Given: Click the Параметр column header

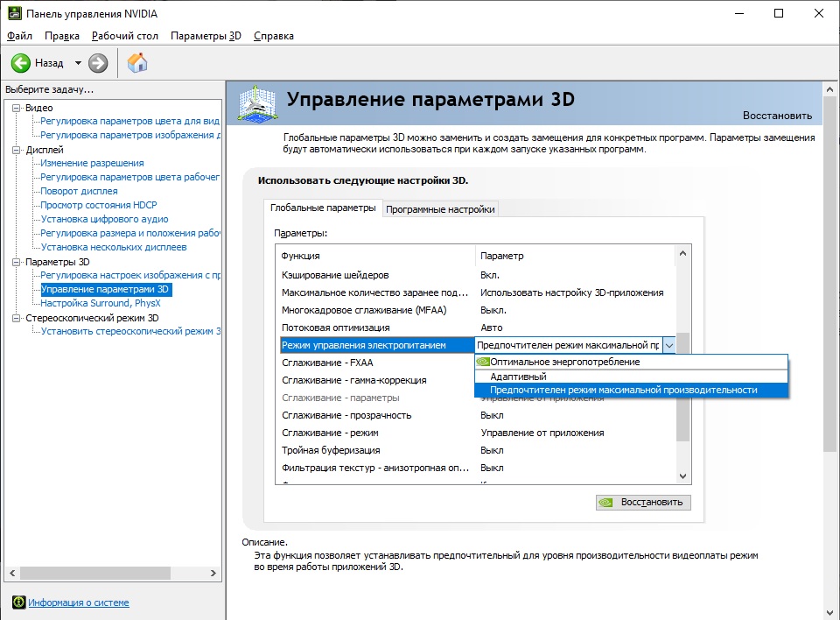Looking at the screenshot, I should coord(575,256).
